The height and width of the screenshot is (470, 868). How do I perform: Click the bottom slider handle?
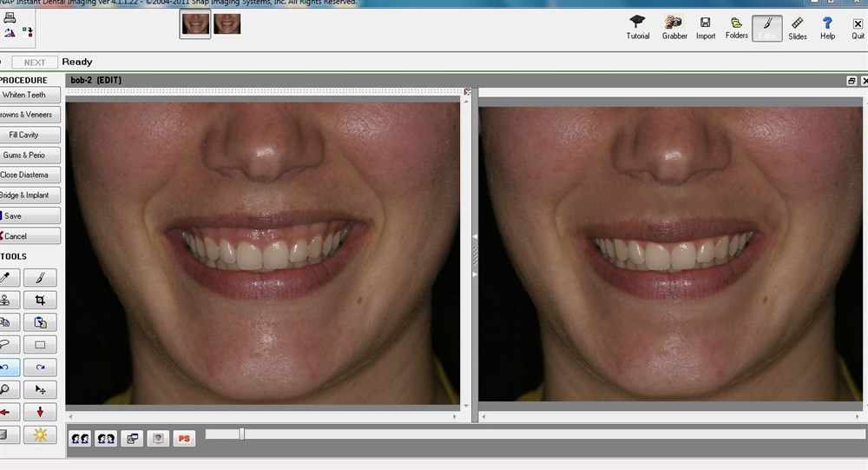[242, 434]
